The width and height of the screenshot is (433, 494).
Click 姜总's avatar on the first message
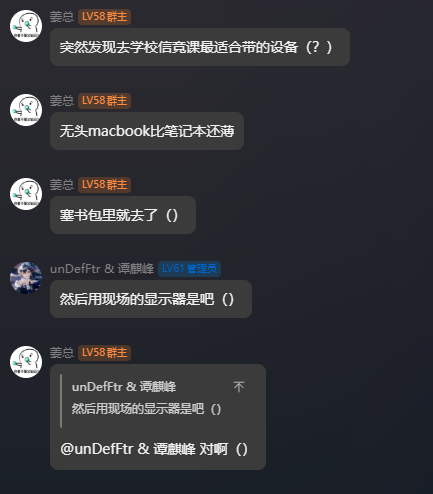(x=26, y=26)
